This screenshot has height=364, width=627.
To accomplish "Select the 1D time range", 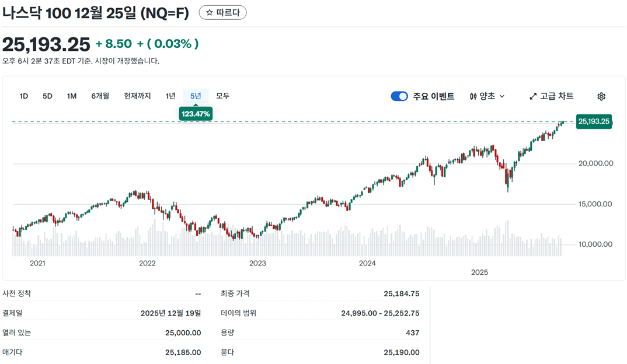I will tap(23, 96).
